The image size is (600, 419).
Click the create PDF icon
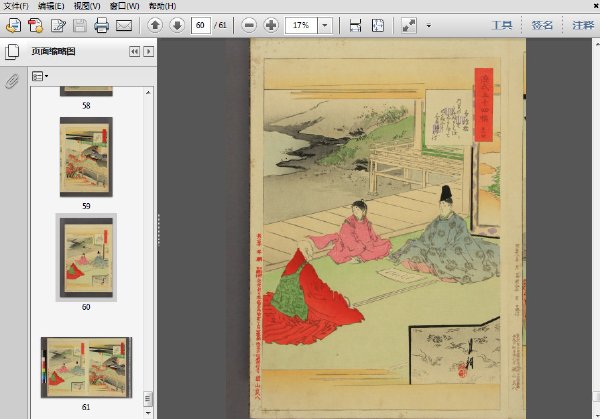(36, 26)
